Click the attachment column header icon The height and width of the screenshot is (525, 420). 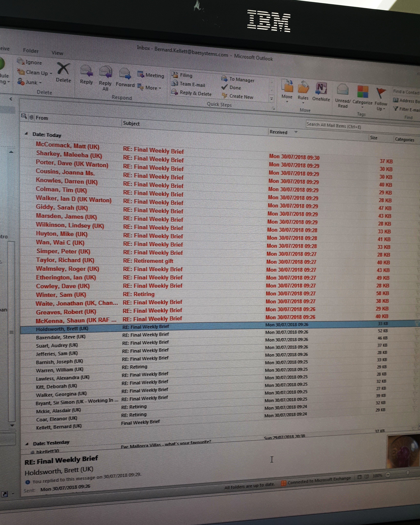[31, 117]
